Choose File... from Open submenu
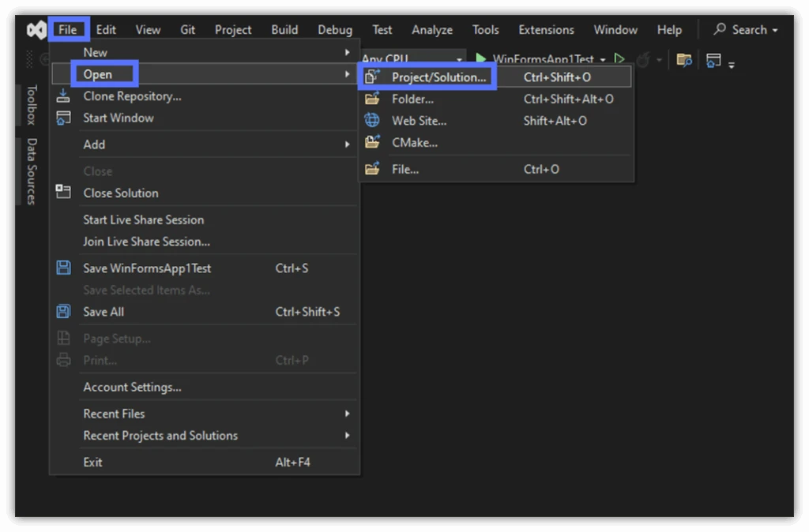This screenshot has width=809, height=532. tap(495, 169)
